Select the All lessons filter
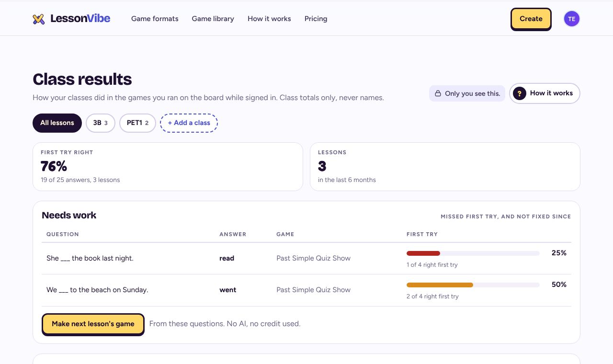The image size is (613, 364). (57, 123)
